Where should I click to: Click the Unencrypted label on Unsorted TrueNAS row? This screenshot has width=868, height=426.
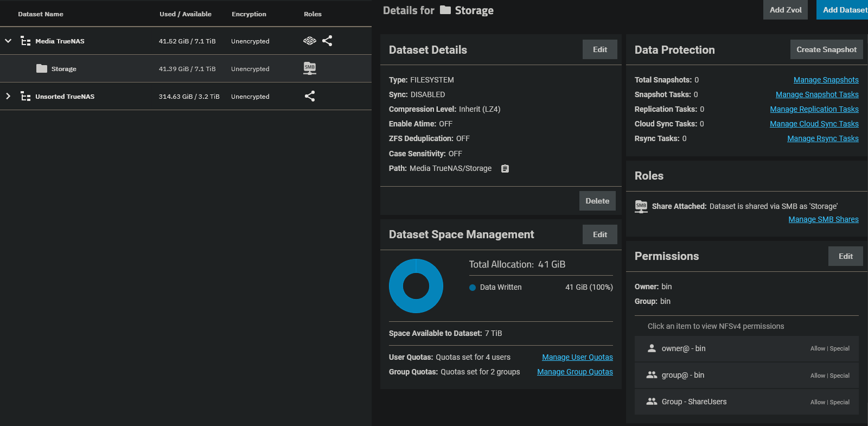pyautogui.click(x=250, y=97)
